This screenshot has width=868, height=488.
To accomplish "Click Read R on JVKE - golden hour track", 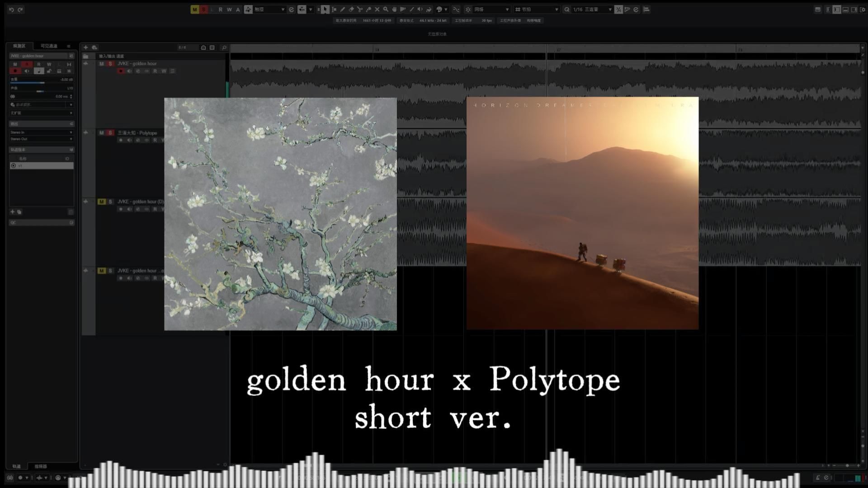I will tap(155, 71).
